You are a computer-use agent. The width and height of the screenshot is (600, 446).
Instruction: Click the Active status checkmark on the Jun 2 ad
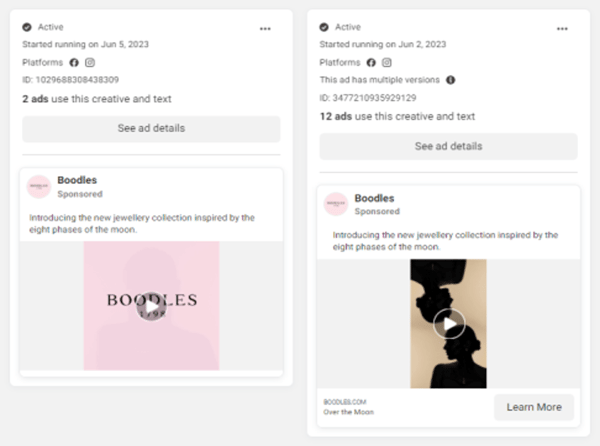[x=324, y=27]
